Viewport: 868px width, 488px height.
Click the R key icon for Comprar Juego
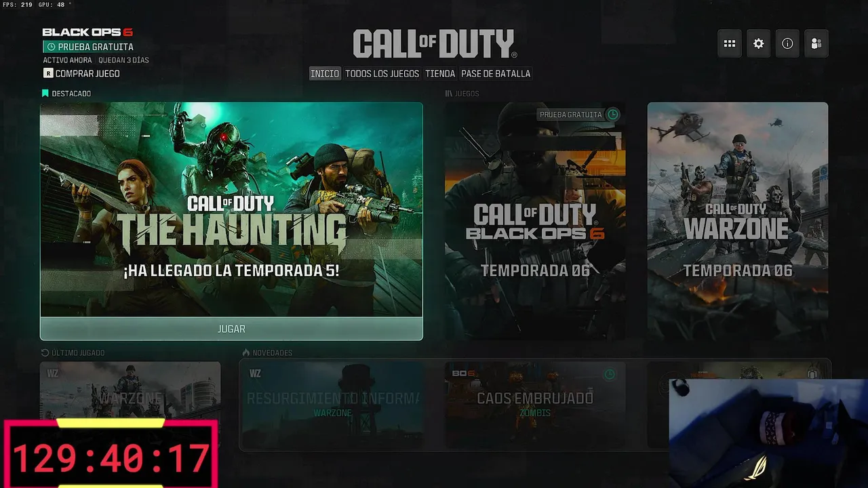48,73
